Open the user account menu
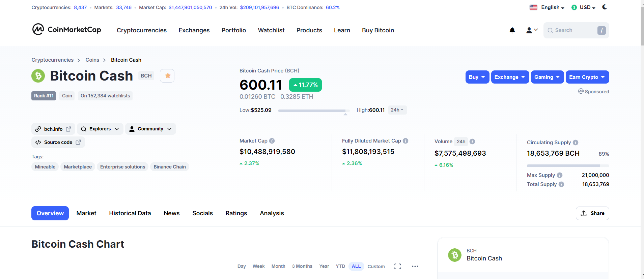The image size is (644, 280). (532, 30)
